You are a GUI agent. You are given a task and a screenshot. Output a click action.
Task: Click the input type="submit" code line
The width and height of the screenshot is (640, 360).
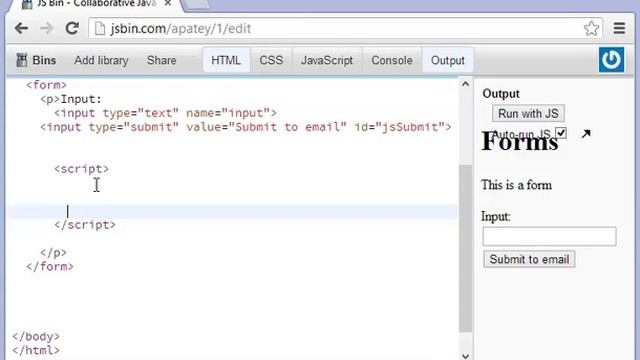[x=246, y=127]
